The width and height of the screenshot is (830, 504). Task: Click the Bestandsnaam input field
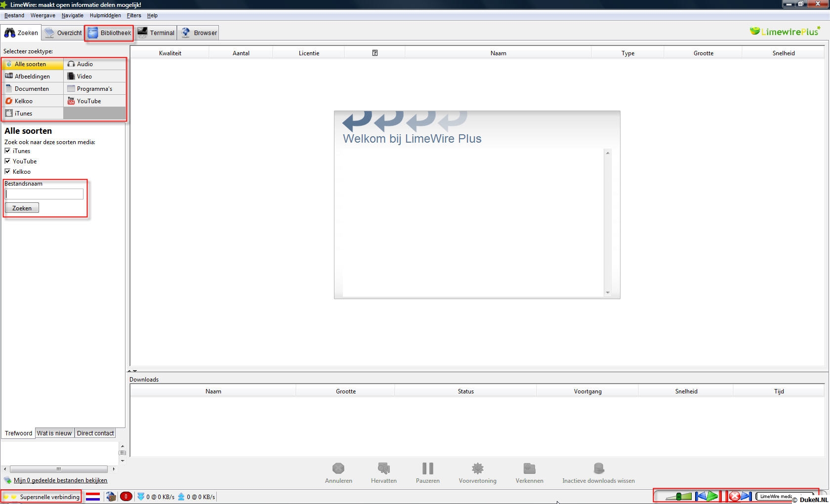pos(44,194)
